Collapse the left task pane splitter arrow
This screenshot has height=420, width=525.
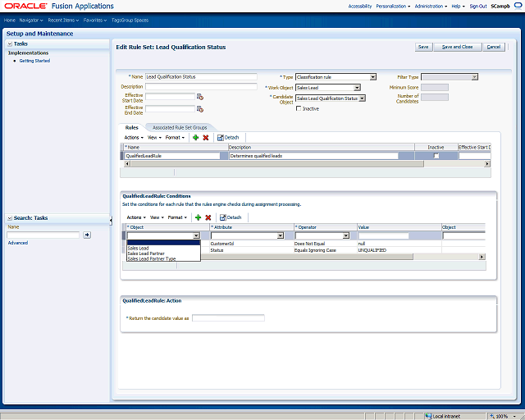click(111, 220)
